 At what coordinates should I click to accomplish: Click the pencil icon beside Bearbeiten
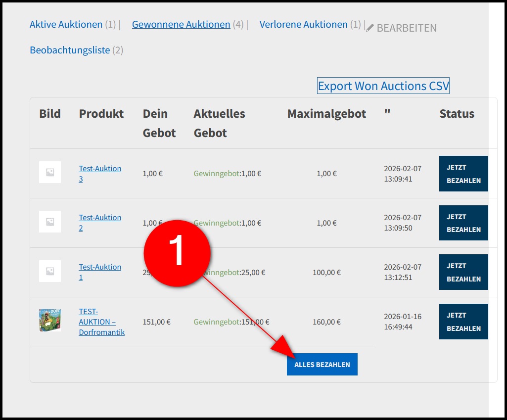pyautogui.click(x=370, y=28)
